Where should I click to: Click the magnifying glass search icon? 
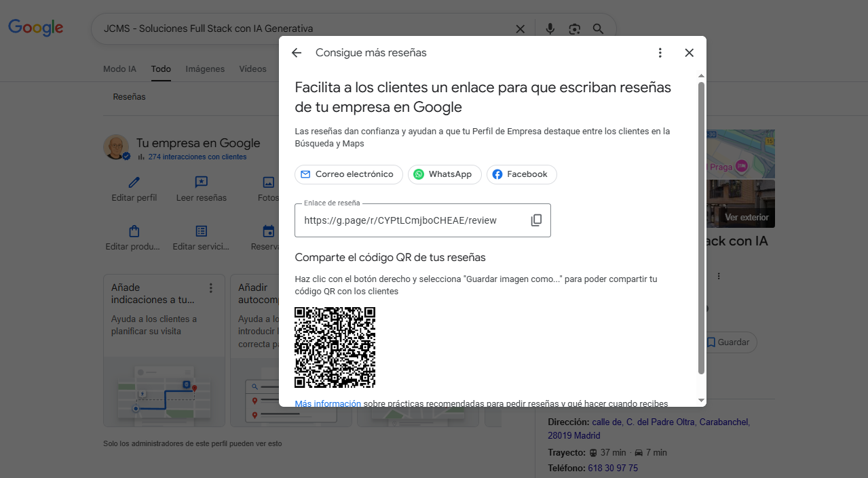tap(598, 28)
